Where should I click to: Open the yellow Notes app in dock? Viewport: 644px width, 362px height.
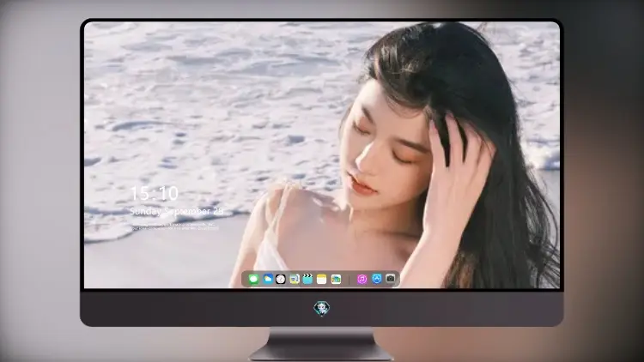tap(322, 280)
